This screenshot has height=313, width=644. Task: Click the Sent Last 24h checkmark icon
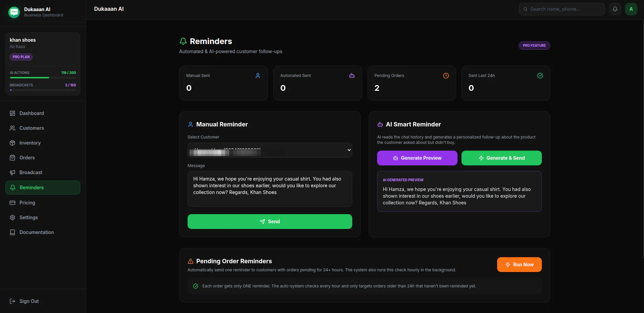click(540, 76)
